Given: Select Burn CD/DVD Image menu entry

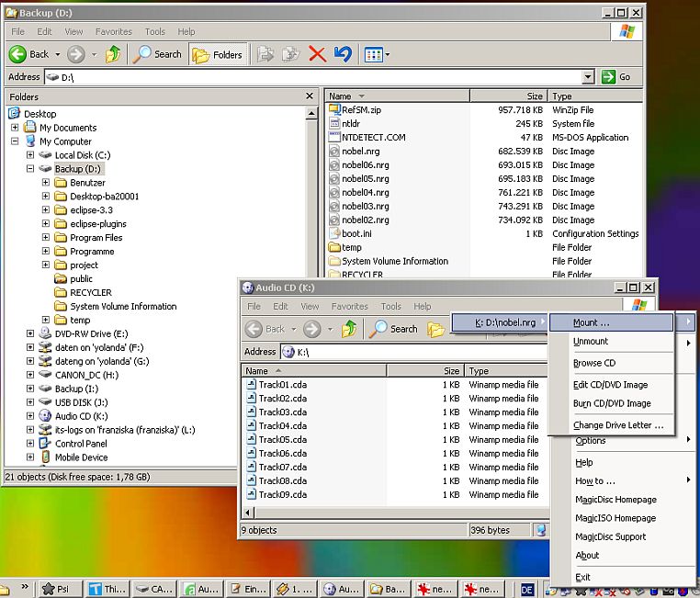Looking at the screenshot, I should tap(611, 403).
